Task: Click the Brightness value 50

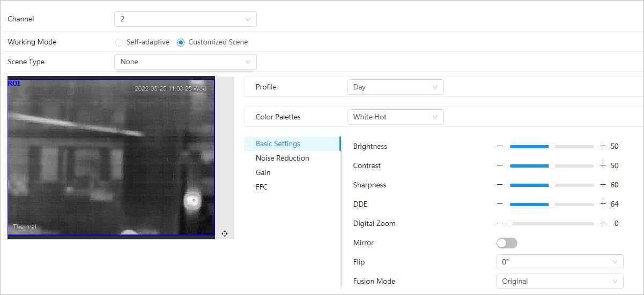Action: coord(615,146)
